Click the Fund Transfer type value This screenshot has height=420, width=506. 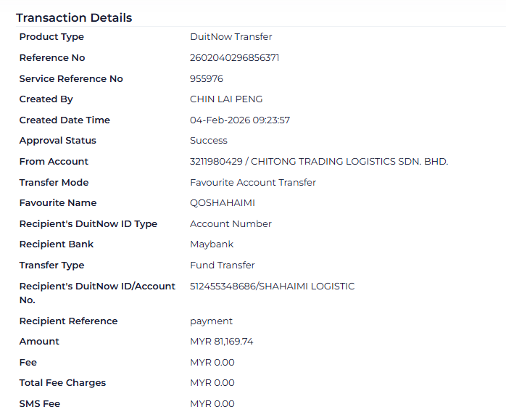(222, 265)
